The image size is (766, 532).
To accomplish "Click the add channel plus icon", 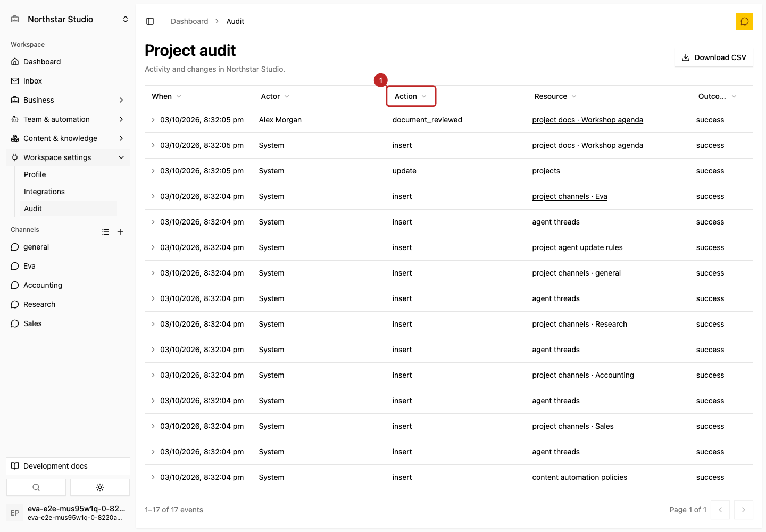I will (120, 232).
